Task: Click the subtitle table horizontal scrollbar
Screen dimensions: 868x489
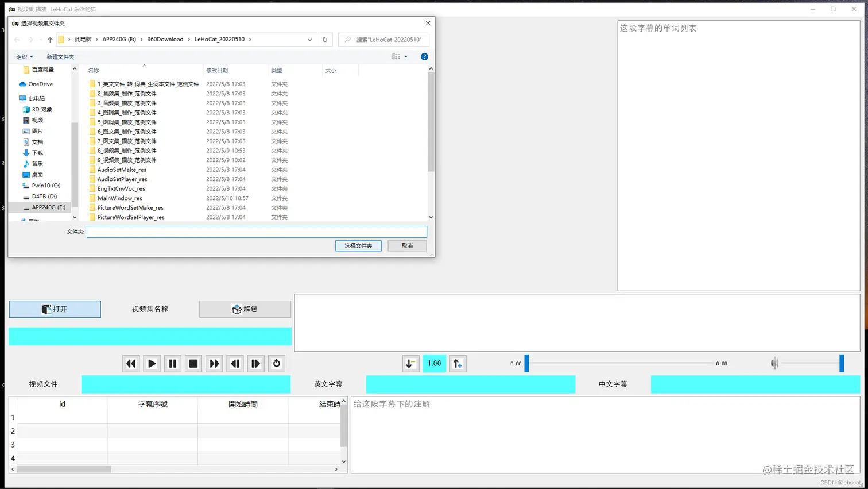Action: point(64,469)
